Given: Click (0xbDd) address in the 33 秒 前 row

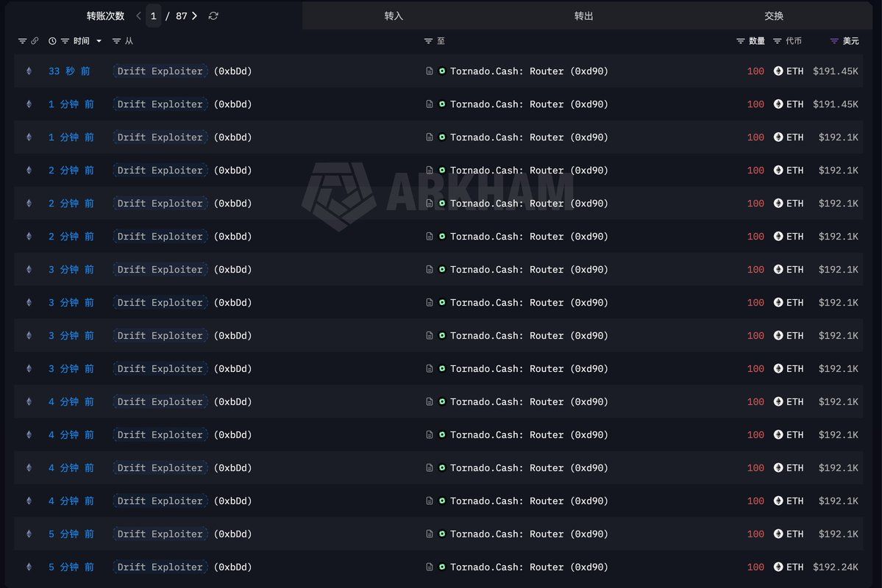Looking at the screenshot, I should 233,71.
